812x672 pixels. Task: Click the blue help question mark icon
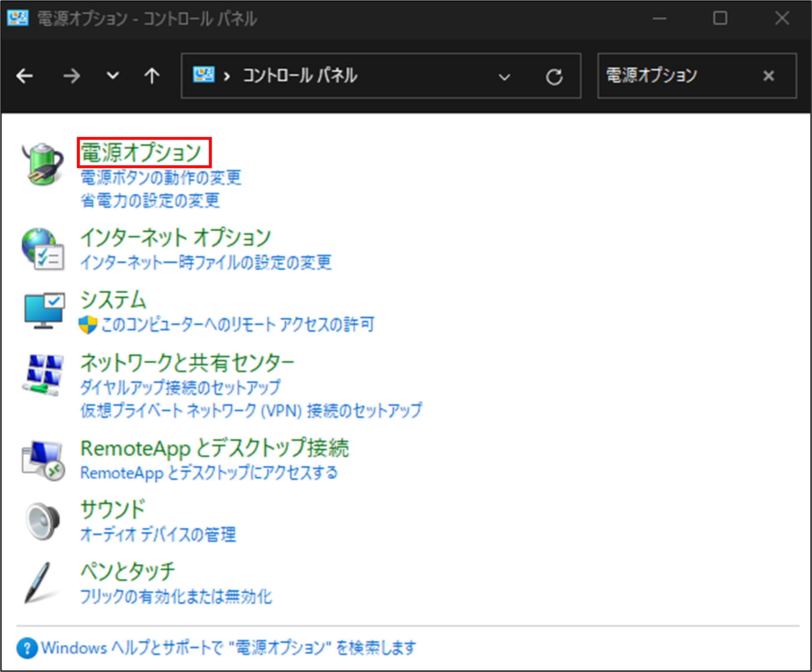[27, 648]
